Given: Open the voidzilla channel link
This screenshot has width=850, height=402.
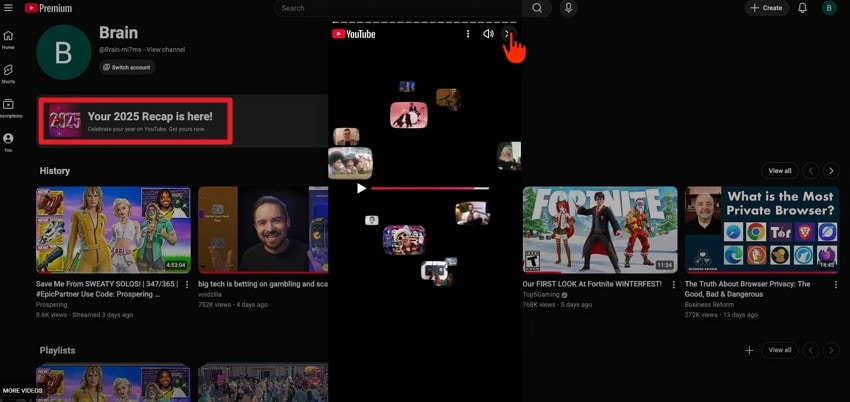Looking at the screenshot, I should coord(210,295).
